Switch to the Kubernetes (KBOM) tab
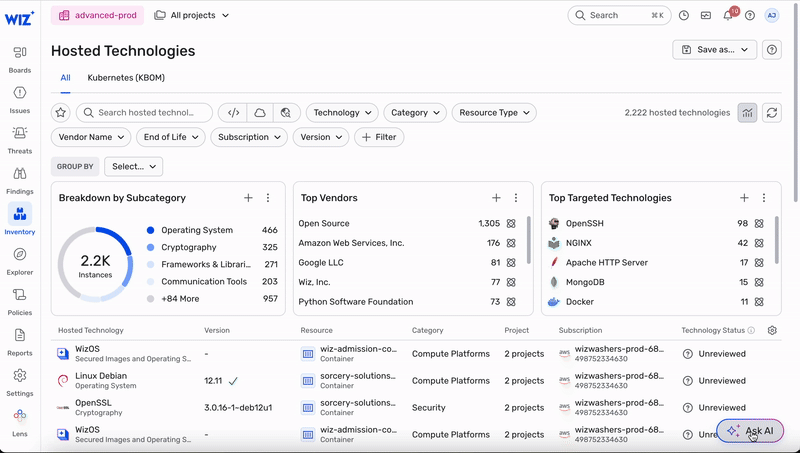 [x=126, y=77]
